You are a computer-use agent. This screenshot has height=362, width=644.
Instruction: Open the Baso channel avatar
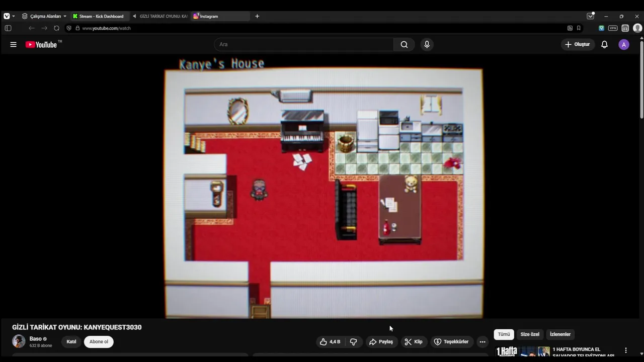[x=19, y=341]
